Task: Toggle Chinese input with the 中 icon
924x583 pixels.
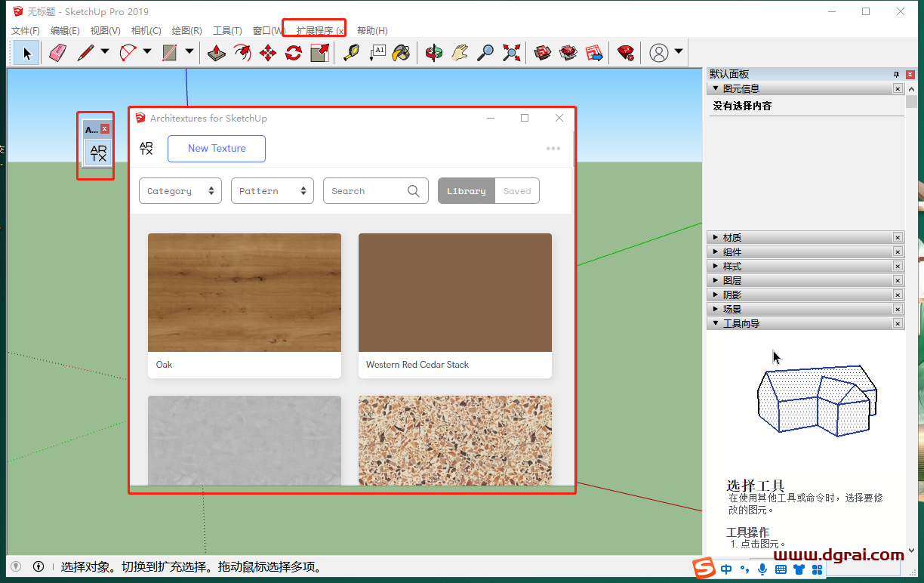Action: [726, 569]
